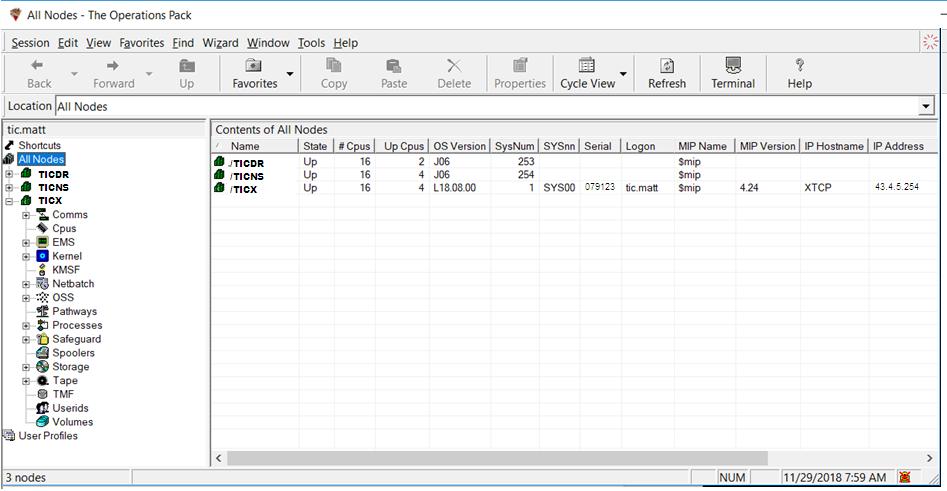Image resolution: width=947 pixels, height=491 pixels.
Task: Expand the TICDR node
Action: (9, 174)
